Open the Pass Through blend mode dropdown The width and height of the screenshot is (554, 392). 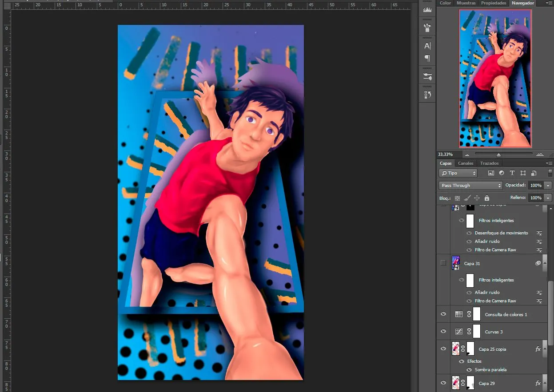(x=470, y=186)
